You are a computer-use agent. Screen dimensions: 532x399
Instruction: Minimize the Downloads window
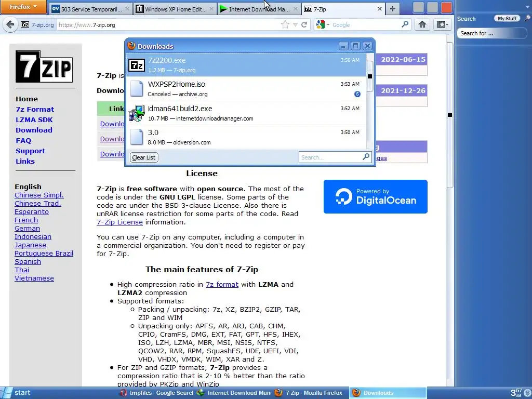coord(343,46)
